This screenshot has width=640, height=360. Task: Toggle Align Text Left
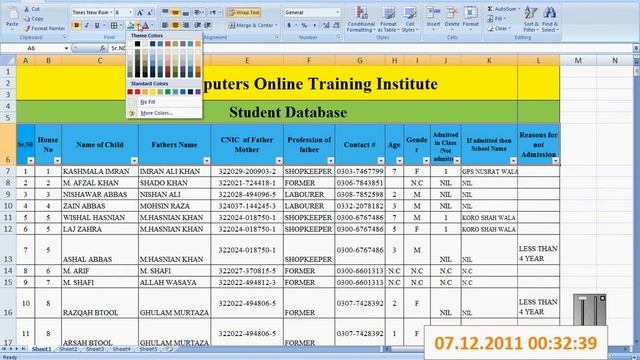(165, 25)
